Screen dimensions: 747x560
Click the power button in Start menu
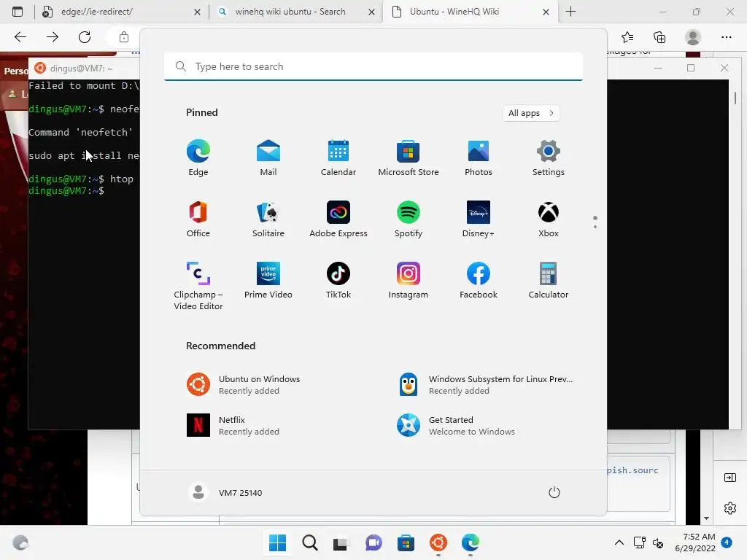point(554,492)
